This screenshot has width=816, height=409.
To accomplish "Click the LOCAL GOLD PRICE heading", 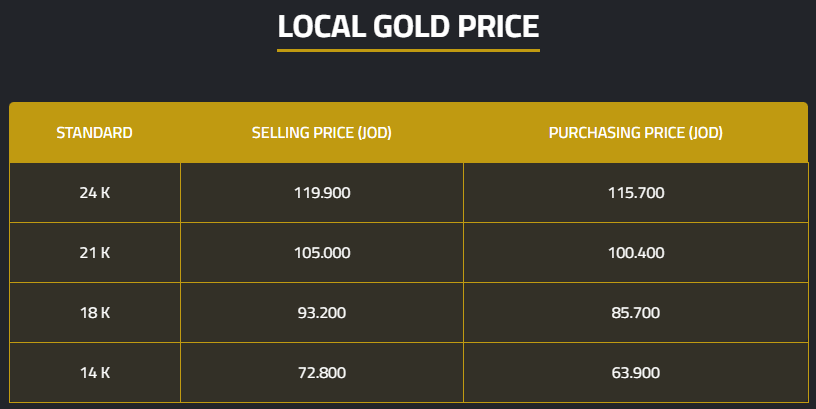I will 408,26.
